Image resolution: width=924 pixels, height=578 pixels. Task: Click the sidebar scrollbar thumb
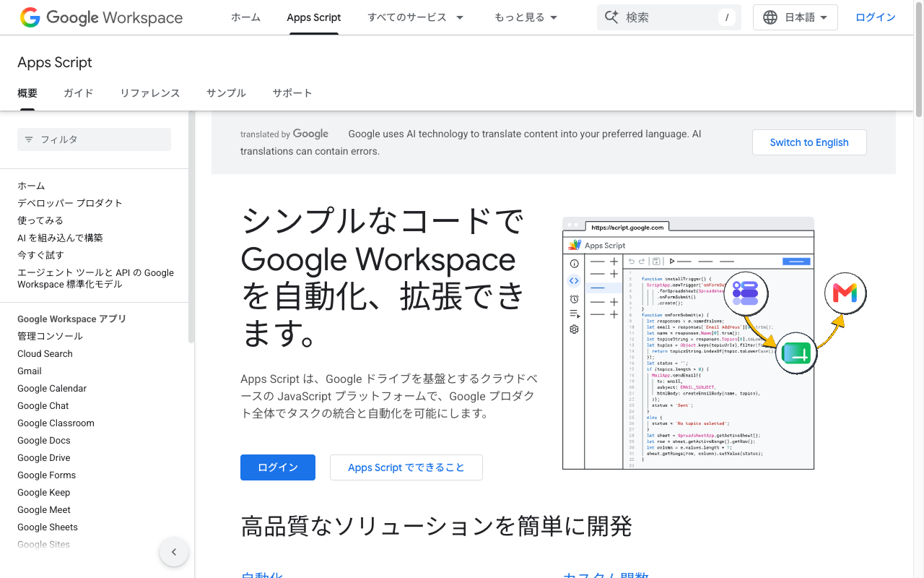(191, 226)
